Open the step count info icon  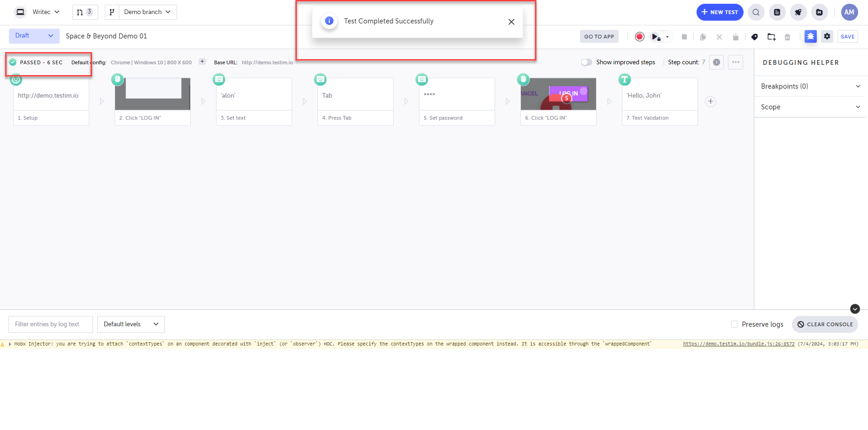[716, 62]
